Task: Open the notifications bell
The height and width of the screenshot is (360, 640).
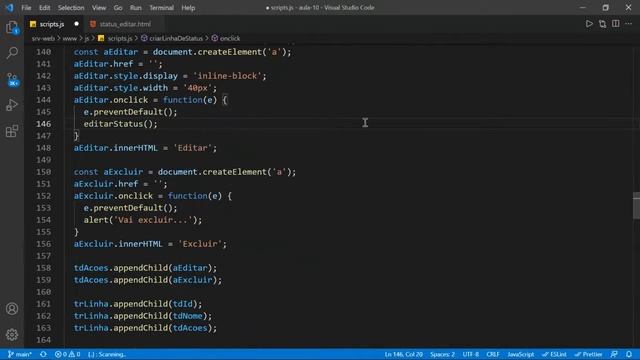Action: (x=629, y=354)
